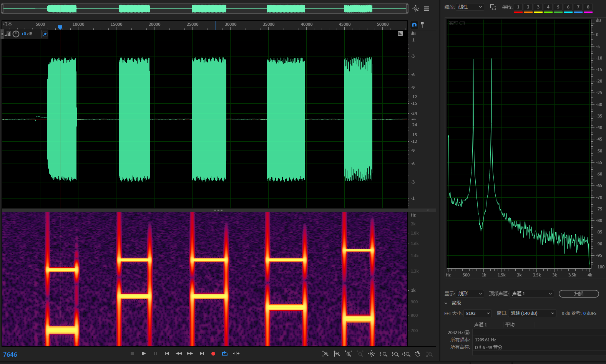The image size is (606, 364).
Task: Click the Fast Forward transport button
Action: tap(190, 353)
